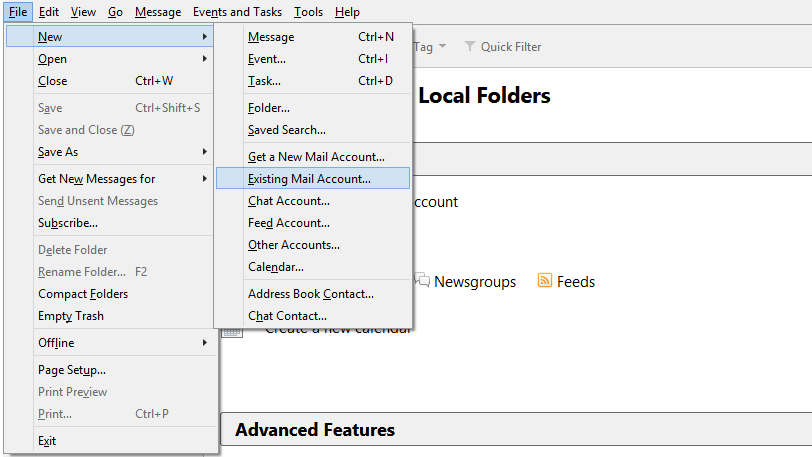Choose Event... in the New submenu
Viewport: 812px width, 457px height.
[313, 59]
